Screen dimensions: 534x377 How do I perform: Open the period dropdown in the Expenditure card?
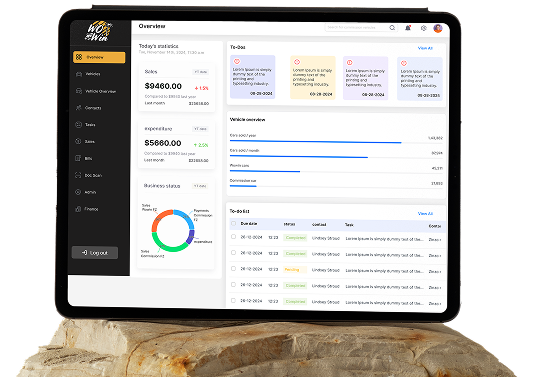point(200,129)
